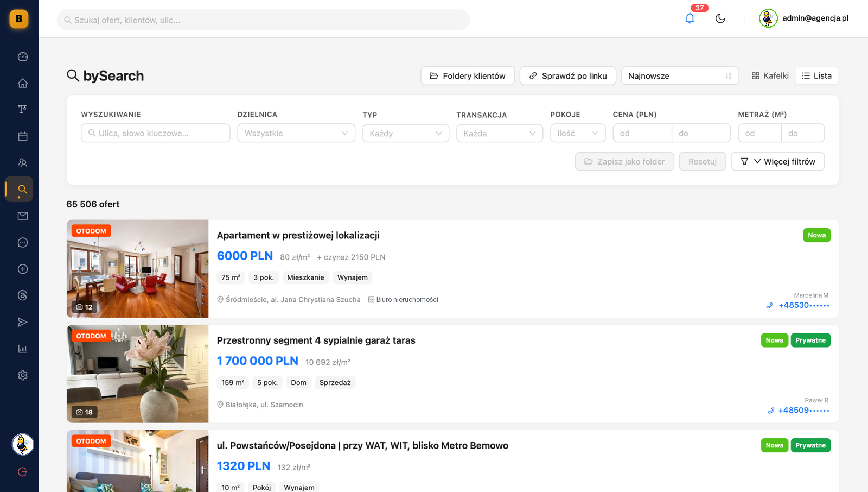The image size is (868, 492).
Task: Open photo of ul. Powstańców/Posejdona listing
Action: click(138, 461)
